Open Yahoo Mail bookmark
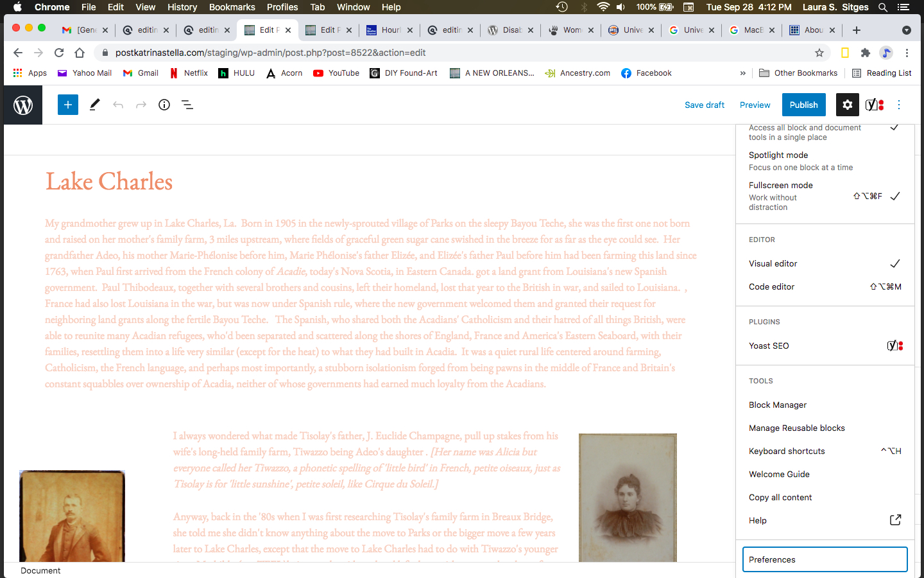Screen dimensions: 924x578 click(85, 73)
